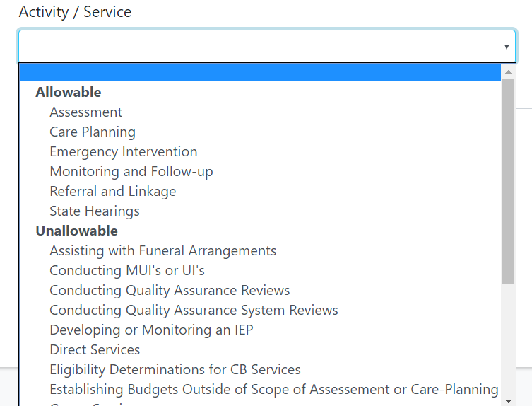Pick Conducting Quality Assurance System Reviews

[x=194, y=310]
